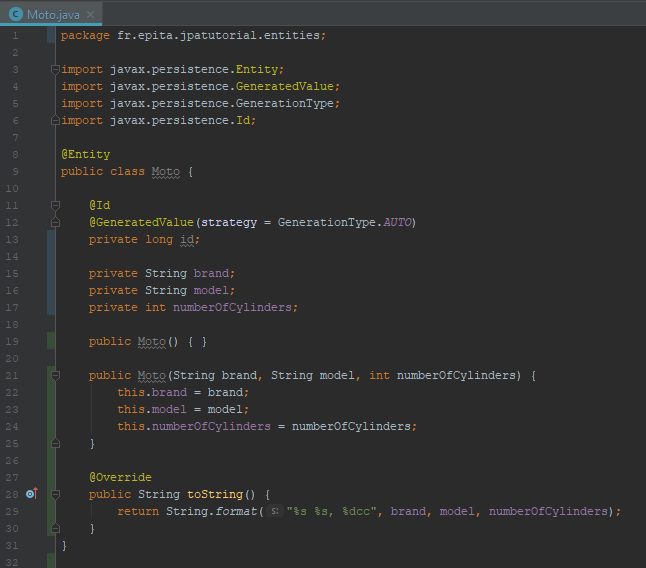Click the fold end marker at line 12
The width and height of the screenshot is (646, 568).
[55, 222]
